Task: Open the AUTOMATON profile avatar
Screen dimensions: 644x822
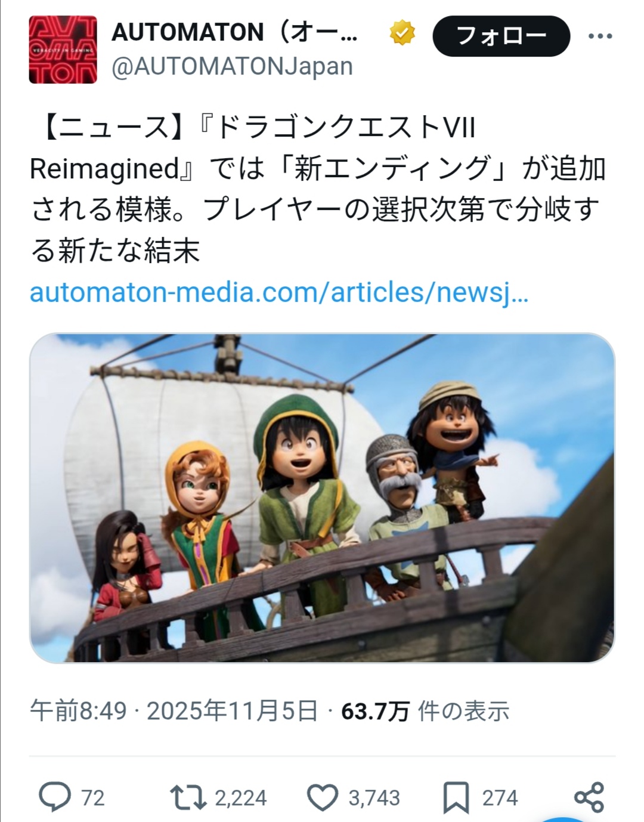Action: (63, 50)
